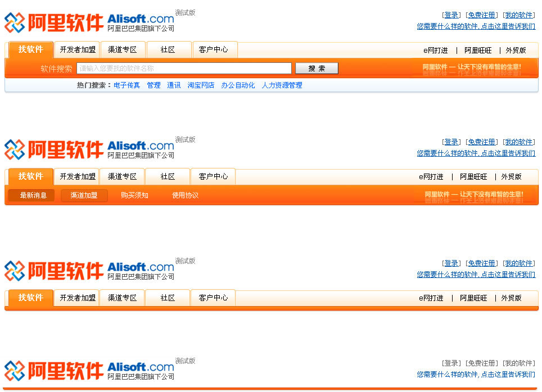542x392 pixels.
Task: Click e网打进 link above the search bar
Action: click(x=436, y=51)
